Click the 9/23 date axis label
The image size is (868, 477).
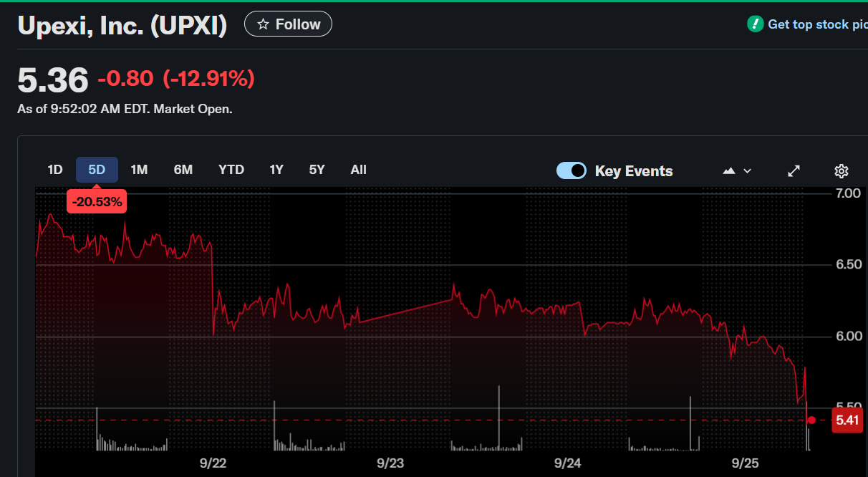pyautogui.click(x=390, y=463)
